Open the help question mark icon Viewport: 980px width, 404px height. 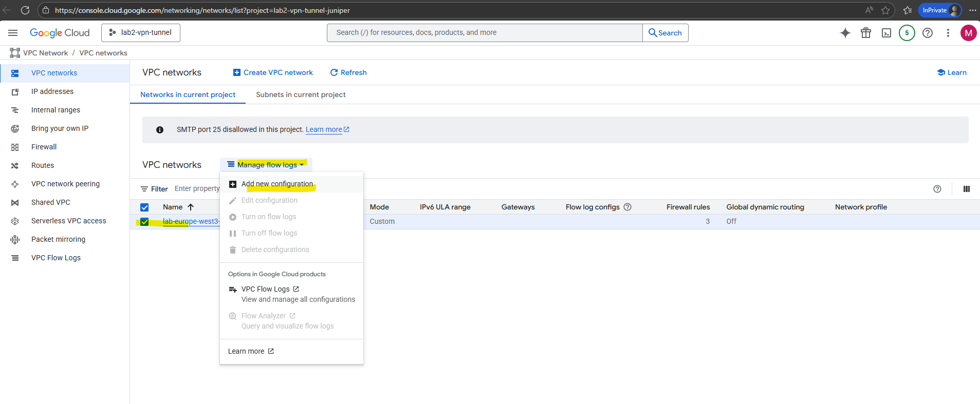coord(928,33)
